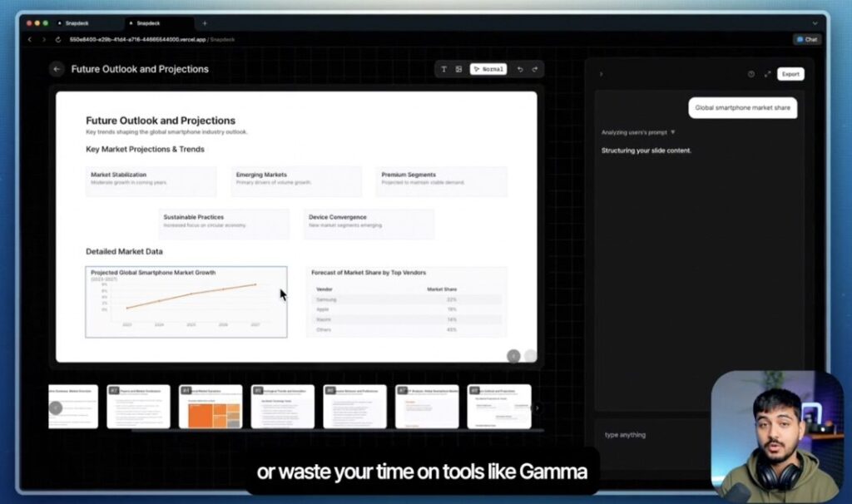Open the Consumer Behavior slide thumbnail
The height and width of the screenshot is (504, 852).
click(354, 407)
